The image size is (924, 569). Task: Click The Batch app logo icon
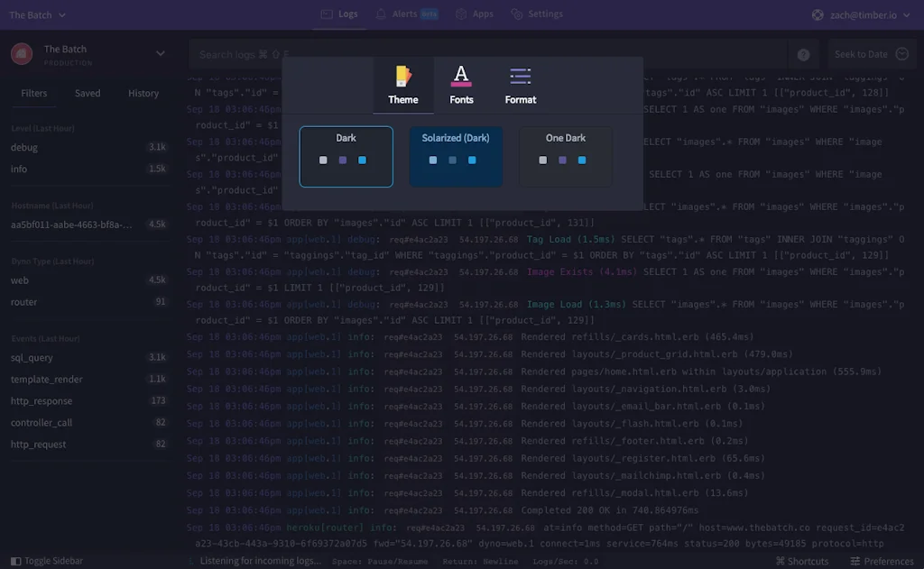[22, 54]
